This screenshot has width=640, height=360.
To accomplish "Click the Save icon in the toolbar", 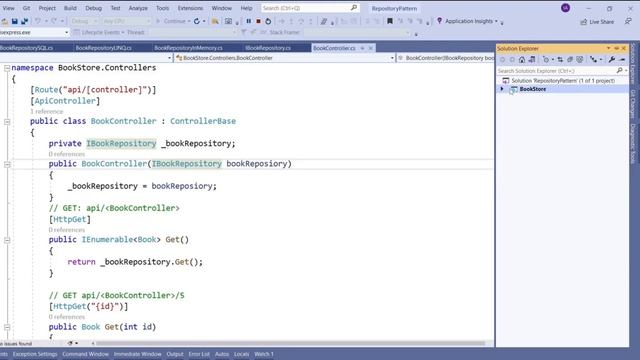I will (x=15, y=21).
